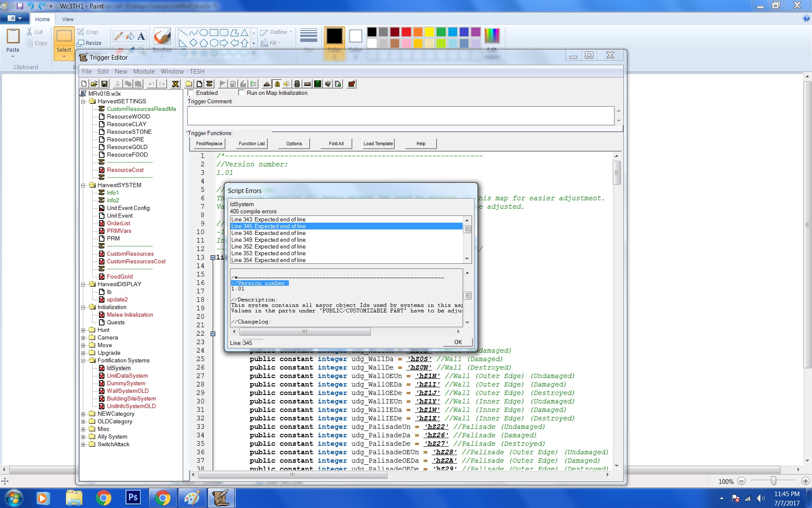Switch to the View tab in Paint
812x508 pixels.
pyautogui.click(x=68, y=19)
